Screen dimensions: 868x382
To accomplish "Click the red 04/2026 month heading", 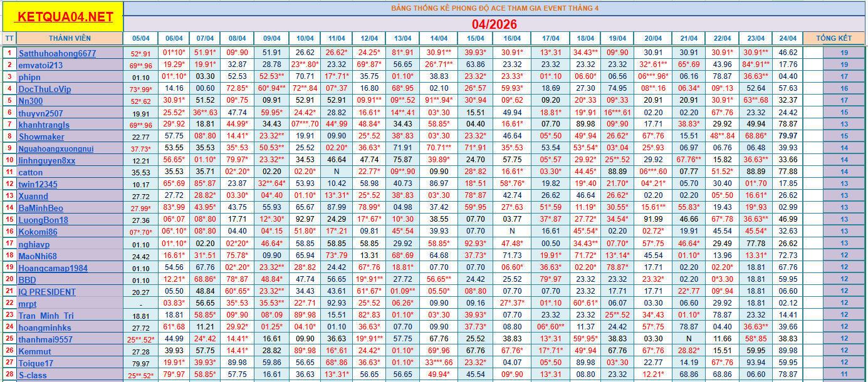I will tap(494, 24).
